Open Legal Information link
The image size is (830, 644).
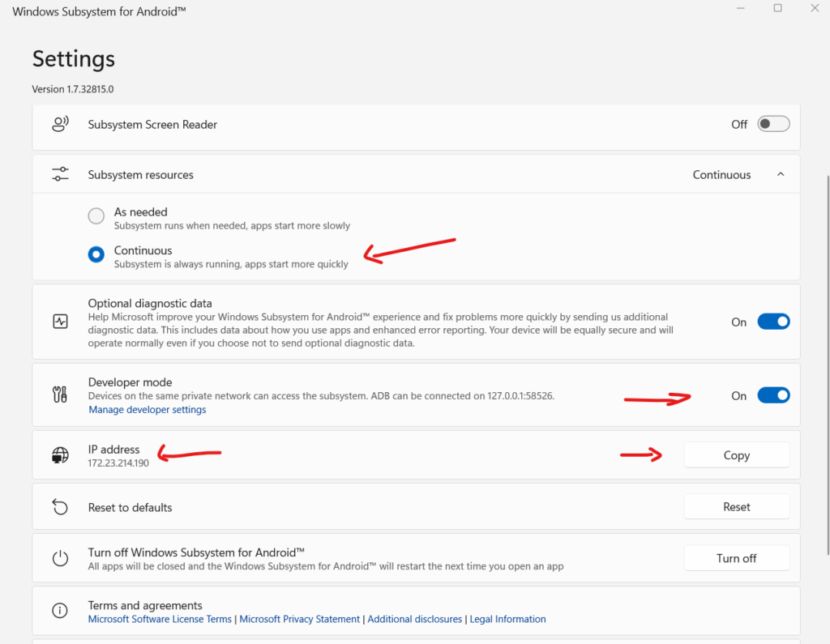507,619
